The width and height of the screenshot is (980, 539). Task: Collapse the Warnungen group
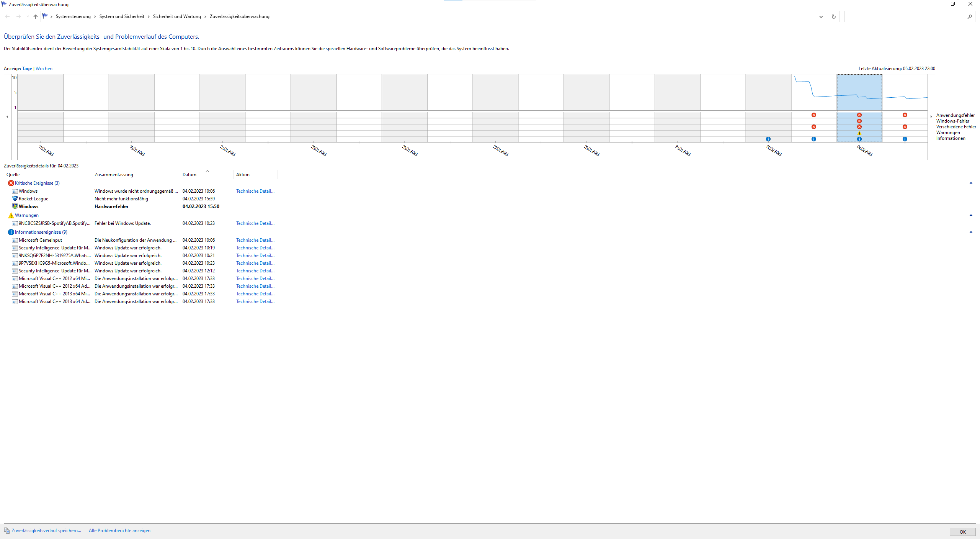click(x=971, y=215)
